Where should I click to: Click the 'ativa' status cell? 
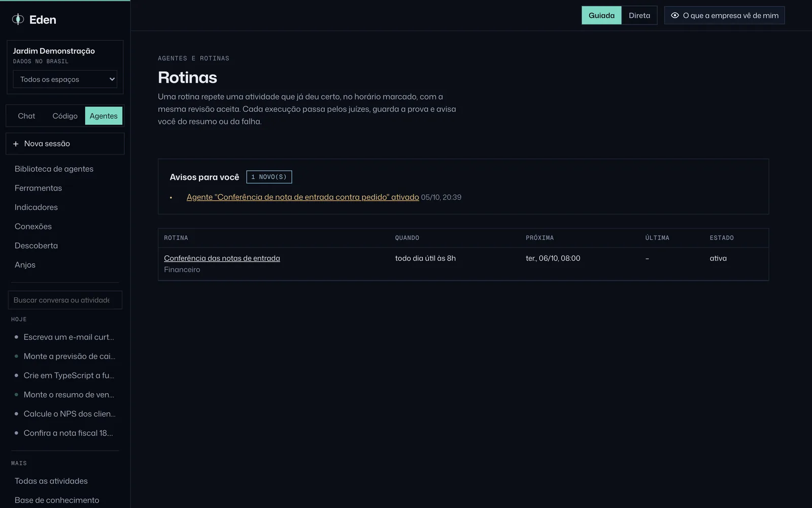click(x=718, y=258)
